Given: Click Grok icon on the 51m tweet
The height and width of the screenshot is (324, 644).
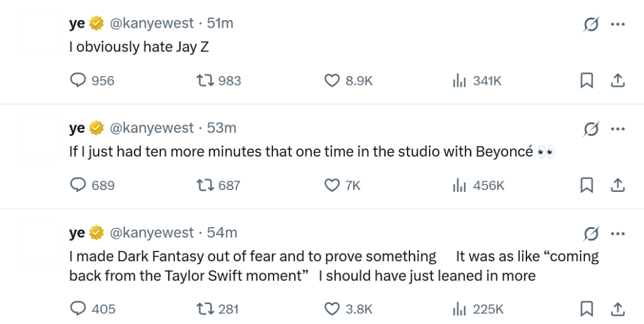Looking at the screenshot, I should pyautogui.click(x=591, y=25).
